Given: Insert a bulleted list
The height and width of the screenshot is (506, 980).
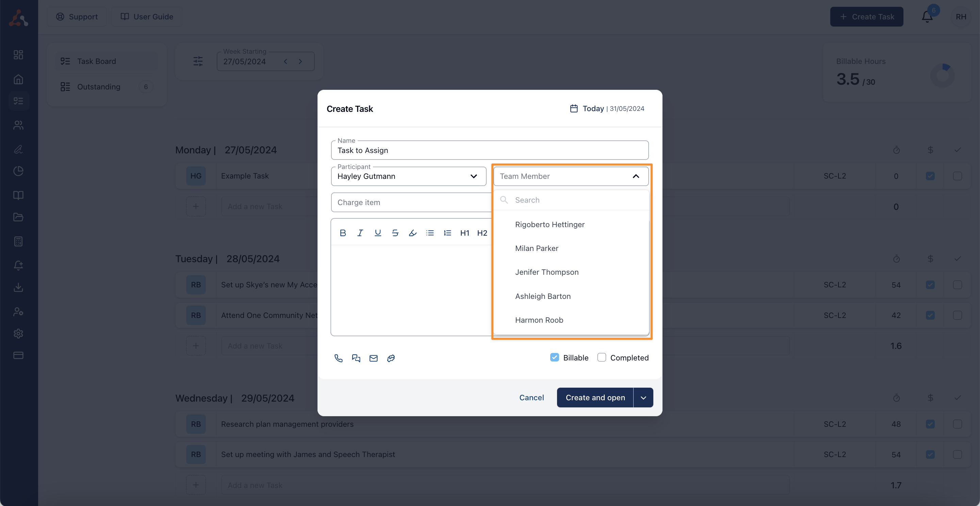Looking at the screenshot, I should (x=430, y=233).
